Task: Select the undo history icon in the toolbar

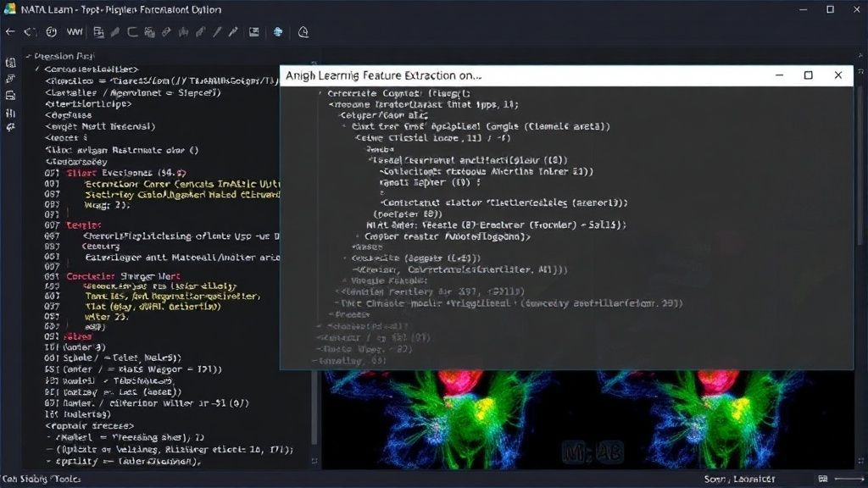Action: (31, 32)
